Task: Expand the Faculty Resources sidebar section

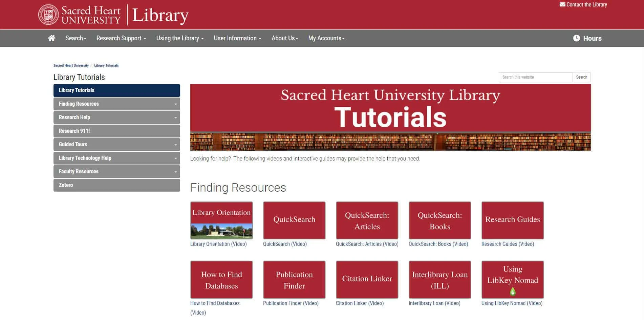Action: 175,172
